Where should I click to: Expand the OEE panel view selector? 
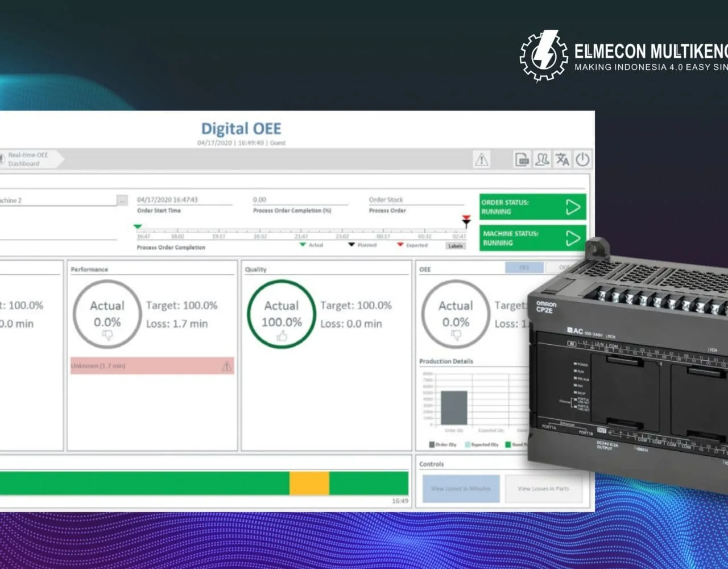[x=524, y=268]
